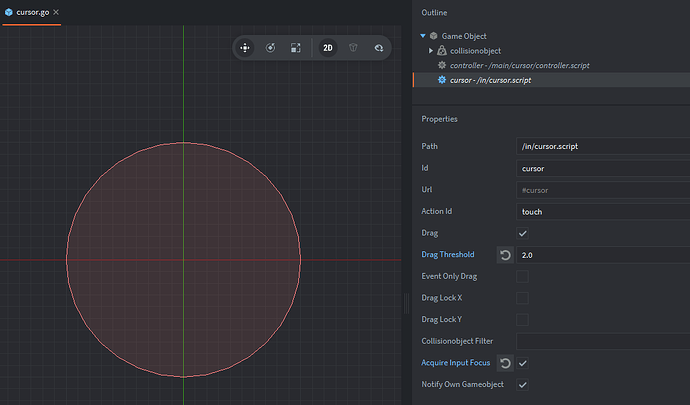
Task: Select collisionobject in the Outline
Action: click(x=475, y=51)
